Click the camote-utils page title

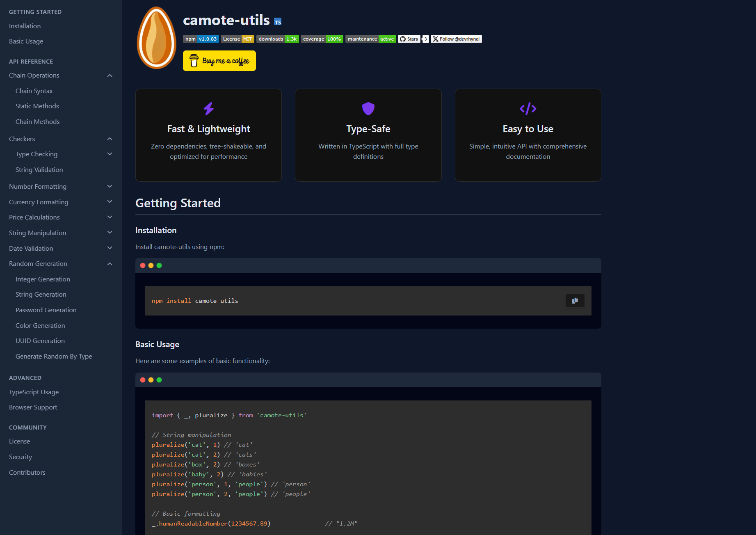point(226,20)
